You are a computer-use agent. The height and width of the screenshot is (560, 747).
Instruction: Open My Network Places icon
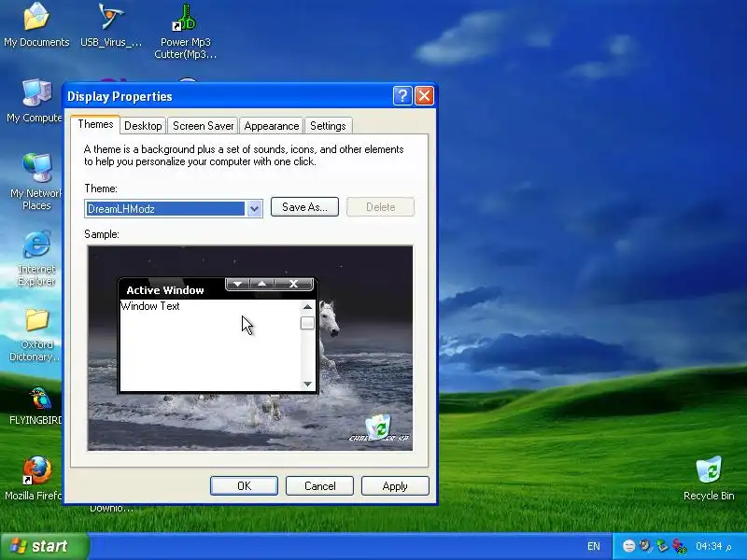click(36, 182)
